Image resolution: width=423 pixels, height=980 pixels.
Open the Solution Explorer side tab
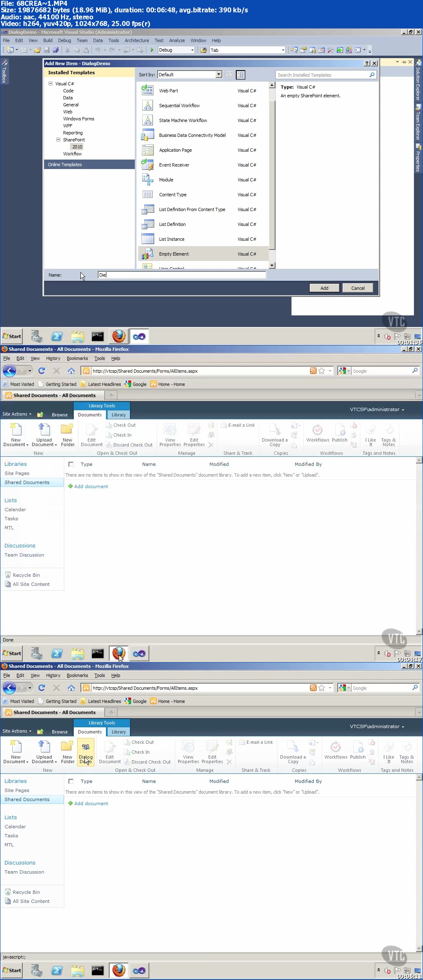tap(418, 81)
